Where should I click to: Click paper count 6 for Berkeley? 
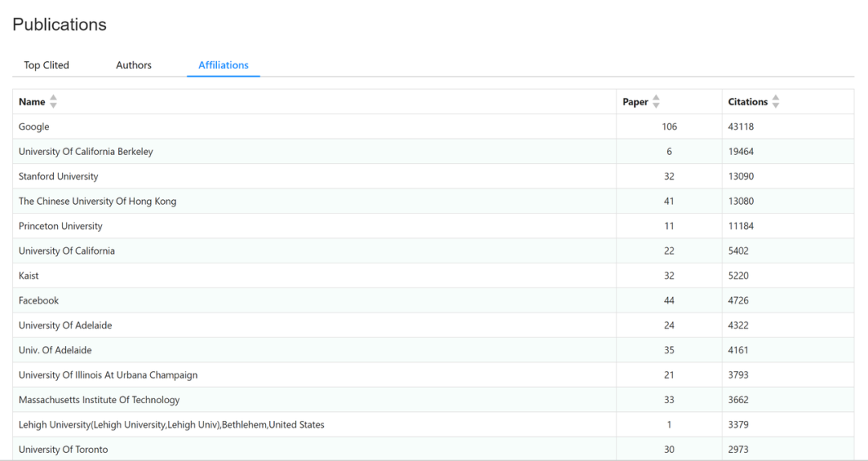pyautogui.click(x=669, y=151)
